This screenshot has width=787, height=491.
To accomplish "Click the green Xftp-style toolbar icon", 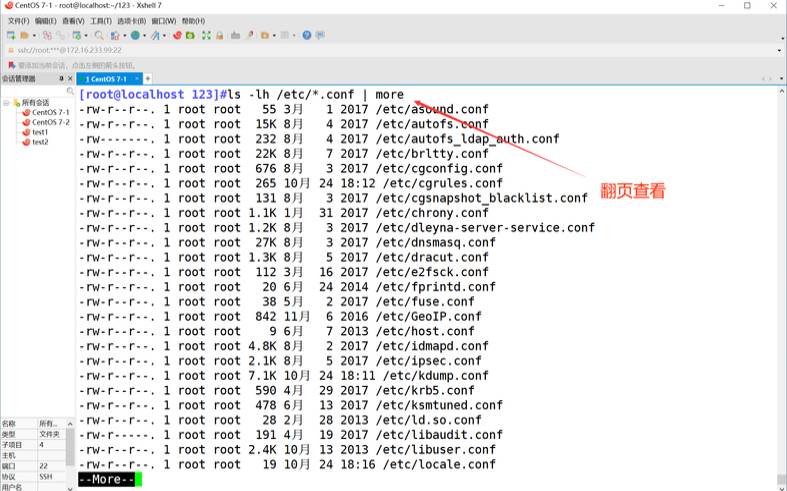I will 190,35.
